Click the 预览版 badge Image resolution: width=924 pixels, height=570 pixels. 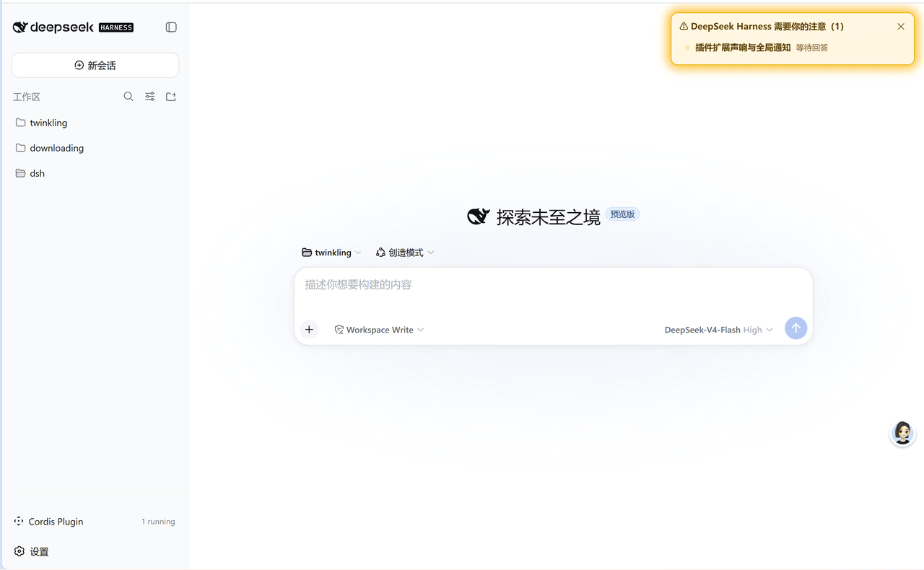(622, 214)
